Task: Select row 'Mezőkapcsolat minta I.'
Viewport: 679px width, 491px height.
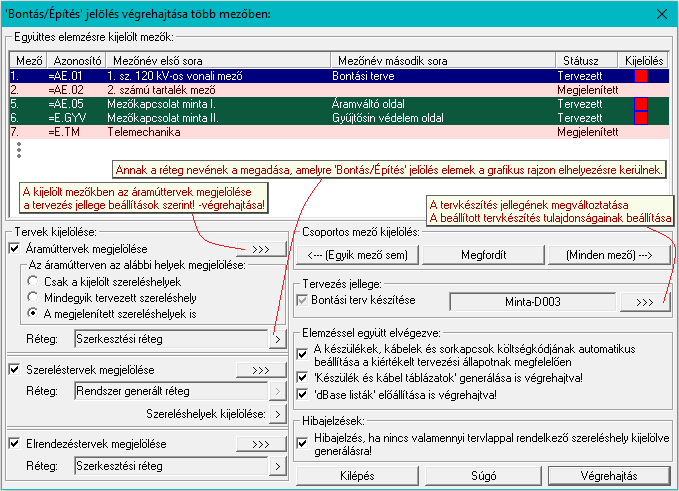Action: tap(340, 104)
